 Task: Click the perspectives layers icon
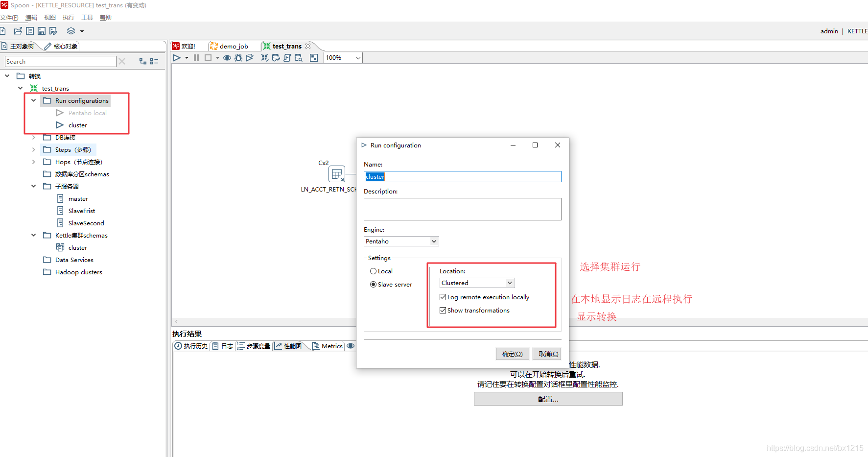coord(71,31)
